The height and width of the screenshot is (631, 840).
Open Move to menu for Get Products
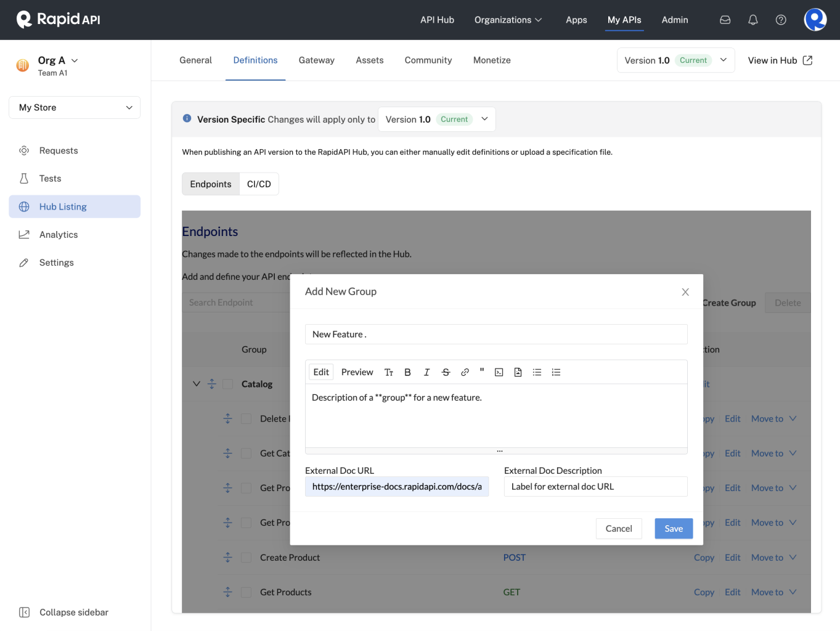773,592
